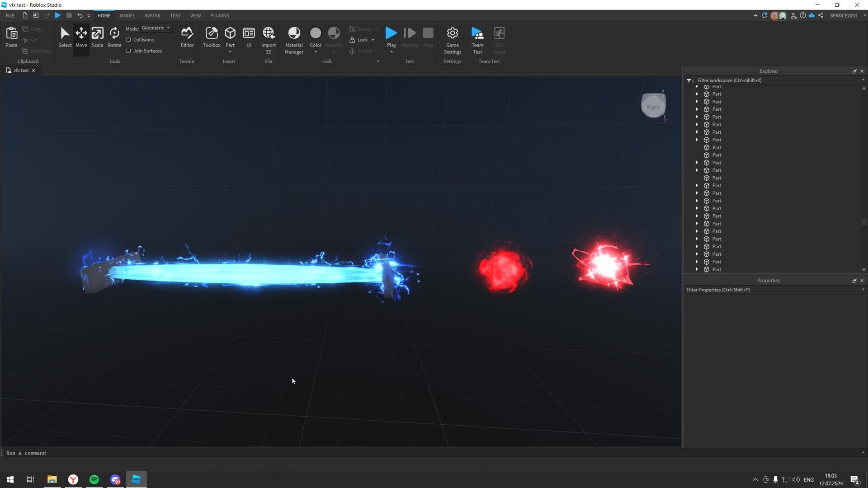
Task: Enable the Collisions checkbox
Action: point(130,39)
